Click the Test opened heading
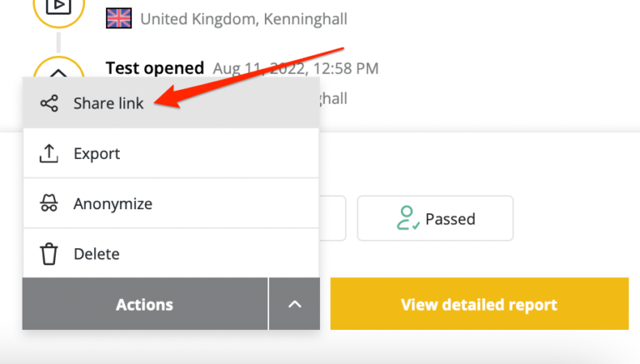 coord(155,68)
